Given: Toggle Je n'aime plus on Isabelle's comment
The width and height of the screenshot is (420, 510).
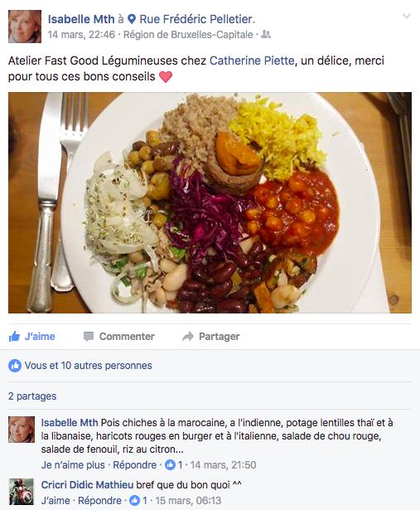Looking at the screenshot, I should [x=73, y=464].
